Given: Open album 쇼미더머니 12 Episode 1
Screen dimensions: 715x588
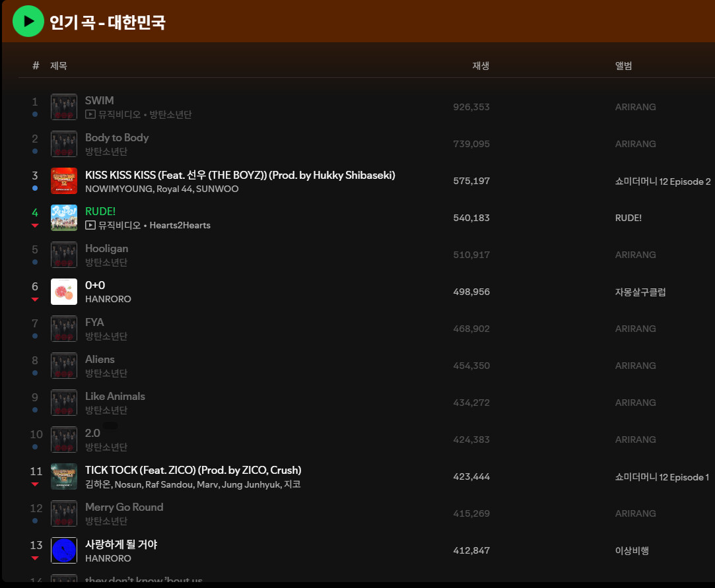Looking at the screenshot, I should click(x=662, y=476).
